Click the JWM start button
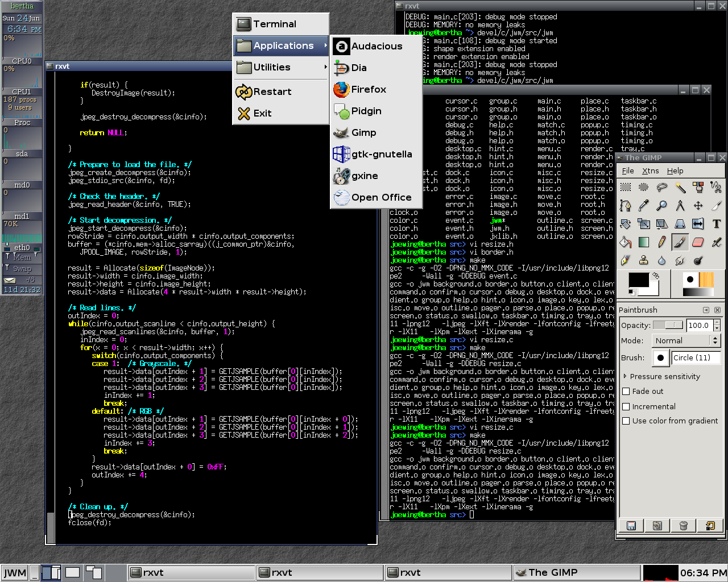 coord(15,572)
